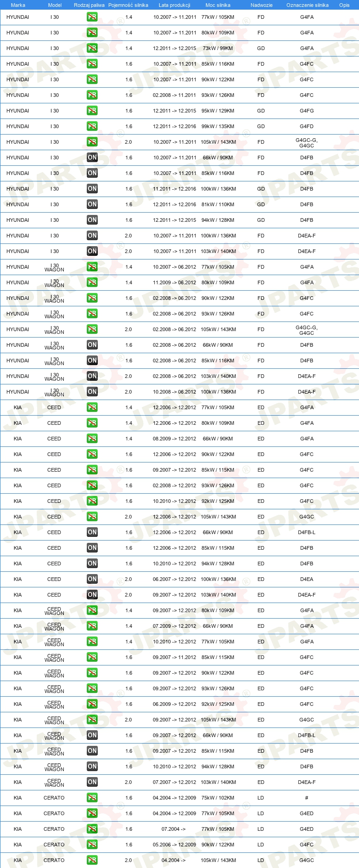Click production years 07.2009 -> 12.2012

(174, 626)
